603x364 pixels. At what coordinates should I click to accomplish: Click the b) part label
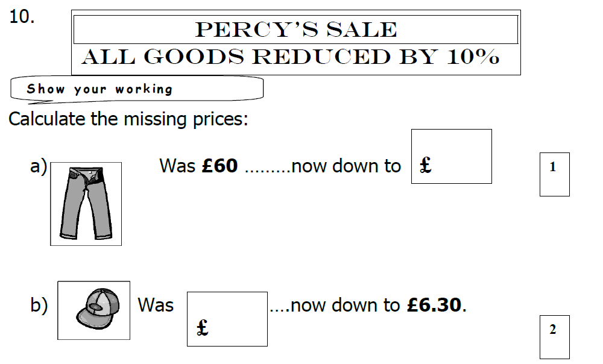click(x=39, y=306)
